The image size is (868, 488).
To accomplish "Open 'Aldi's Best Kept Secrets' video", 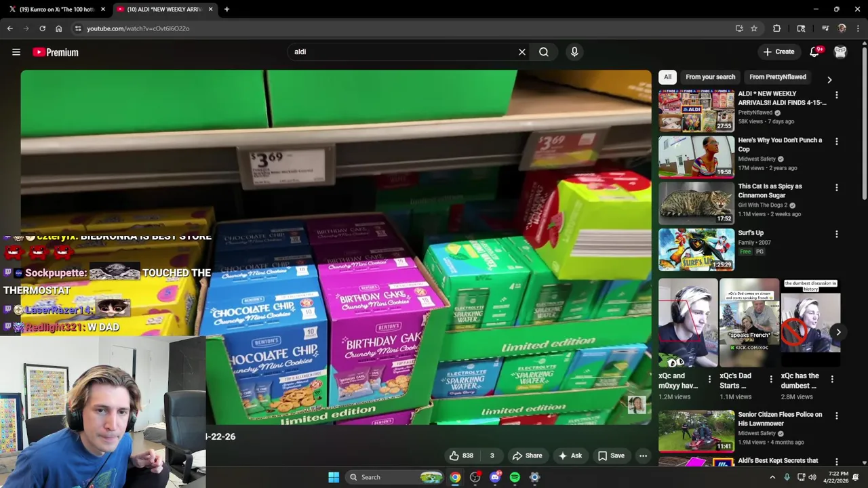I will pos(778,461).
